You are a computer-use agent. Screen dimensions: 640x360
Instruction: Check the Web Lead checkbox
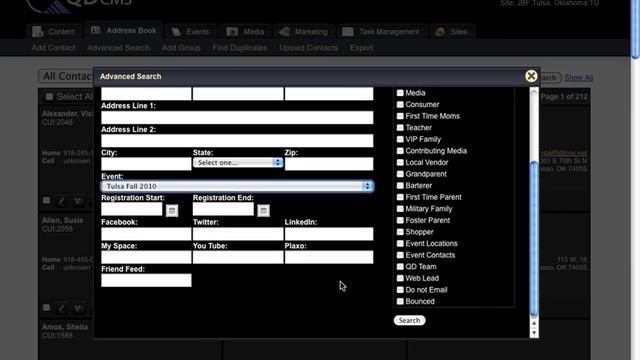coord(400,278)
